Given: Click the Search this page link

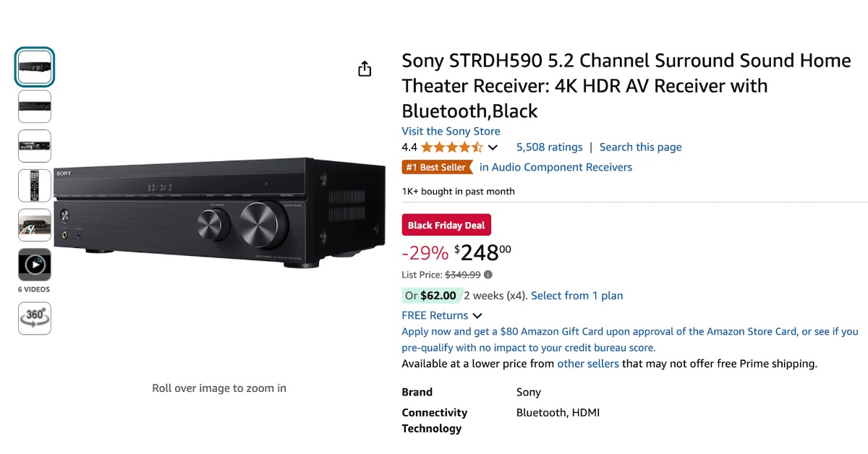Looking at the screenshot, I should click(640, 147).
